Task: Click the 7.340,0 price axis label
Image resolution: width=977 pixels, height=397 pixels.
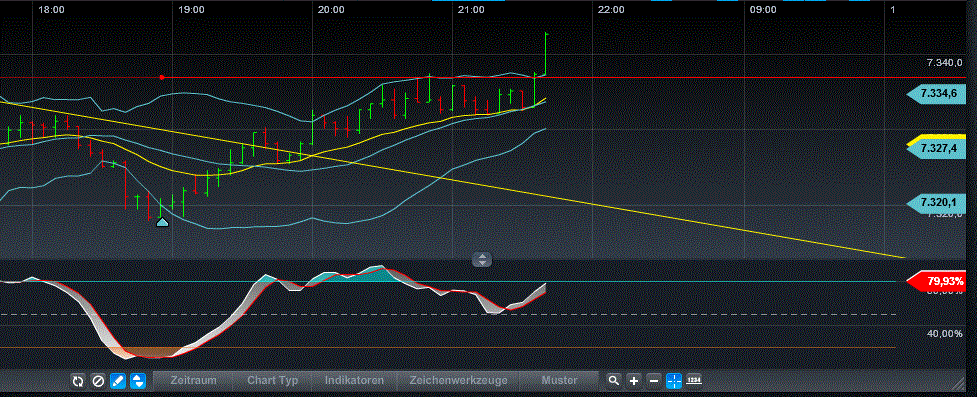Action: click(x=944, y=63)
